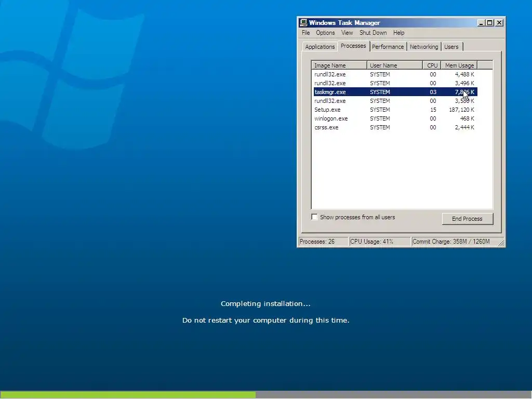Close the Windows Task Manager window
Viewport: 532px width, 399px height.
[x=499, y=23]
